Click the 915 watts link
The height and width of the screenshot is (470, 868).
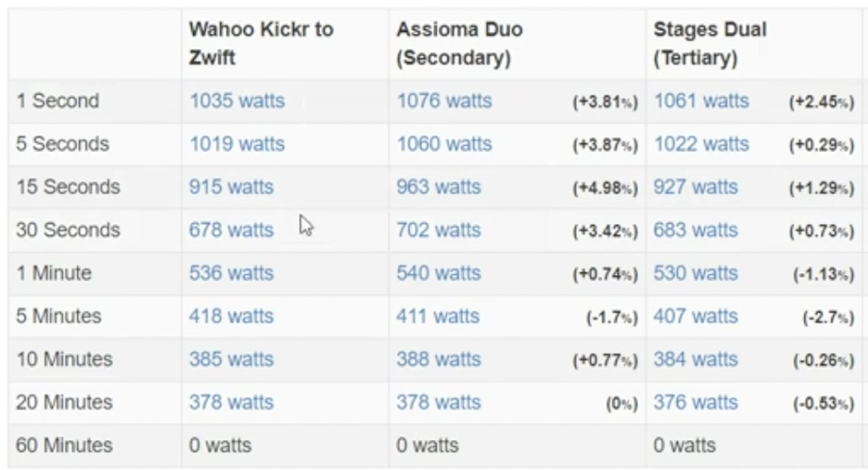tap(231, 187)
